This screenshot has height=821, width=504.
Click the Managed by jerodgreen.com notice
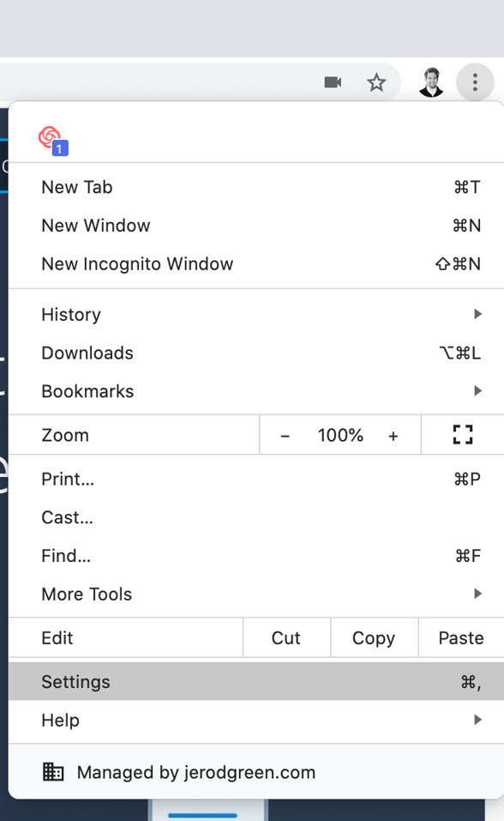point(196,771)
